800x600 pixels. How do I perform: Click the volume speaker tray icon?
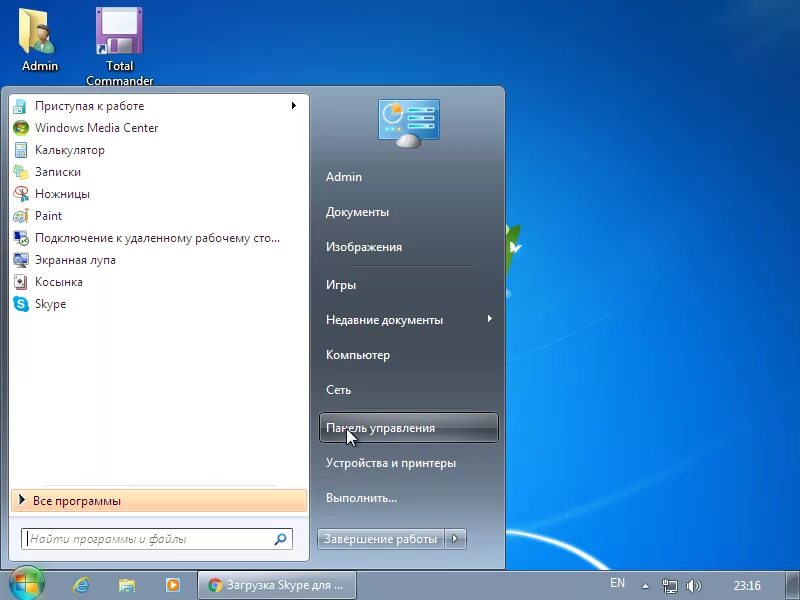693,586
